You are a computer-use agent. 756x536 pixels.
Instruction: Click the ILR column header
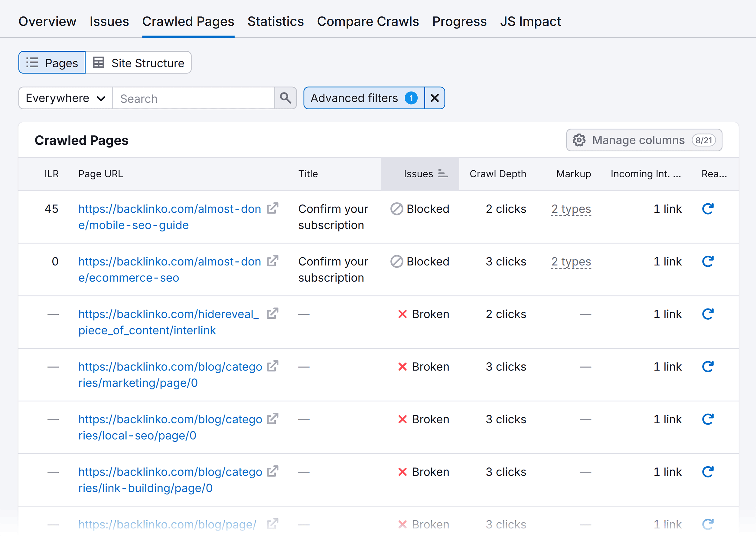point(51,174)
